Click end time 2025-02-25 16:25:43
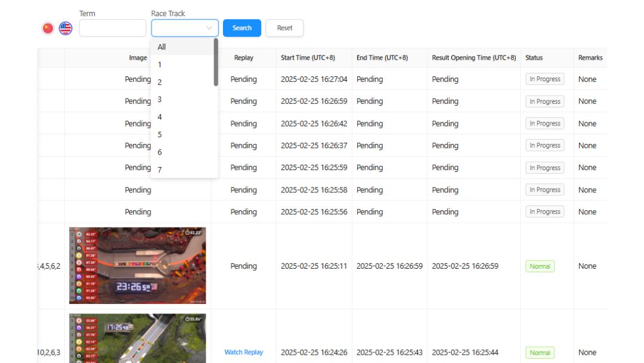This screenshot has height=363, width=644. click(x=390, y=352)
